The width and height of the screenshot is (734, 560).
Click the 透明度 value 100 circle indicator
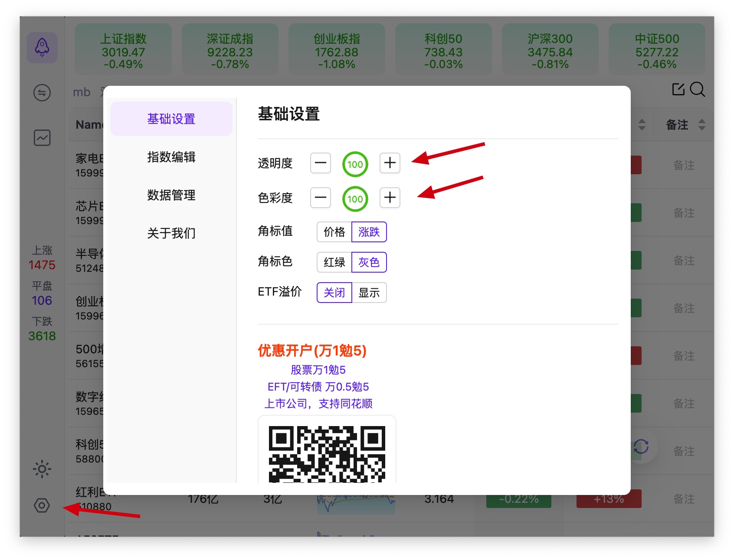click(355, 164)
